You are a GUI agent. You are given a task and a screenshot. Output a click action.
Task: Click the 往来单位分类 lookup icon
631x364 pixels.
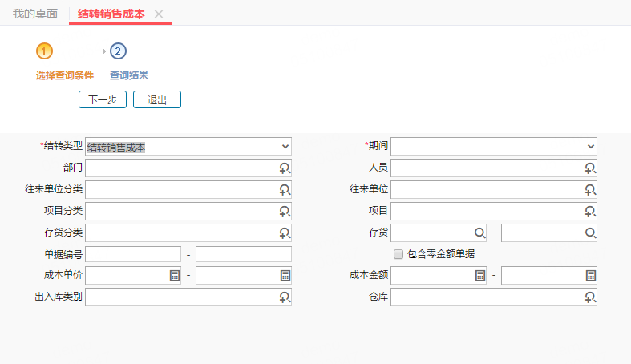click(x=284, y=189)
